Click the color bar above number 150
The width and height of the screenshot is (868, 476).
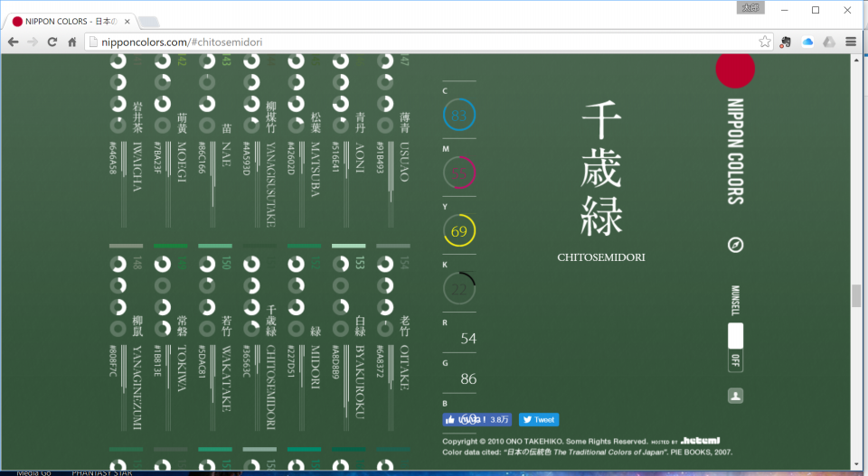(x=215, y=246)
